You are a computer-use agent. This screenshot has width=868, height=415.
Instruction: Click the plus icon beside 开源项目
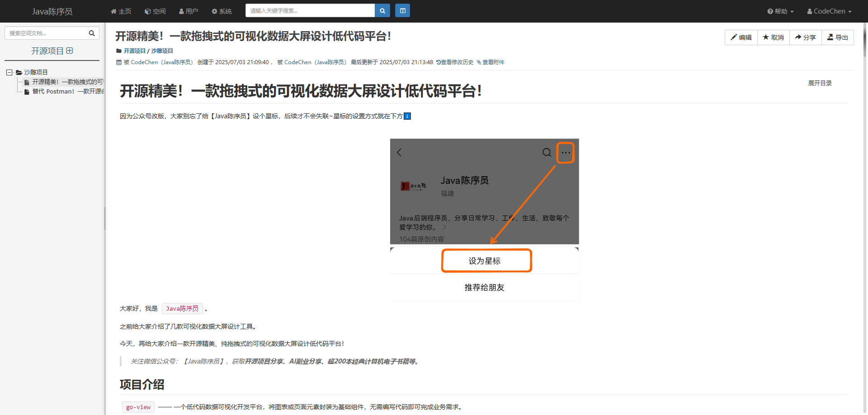[70, 51]
